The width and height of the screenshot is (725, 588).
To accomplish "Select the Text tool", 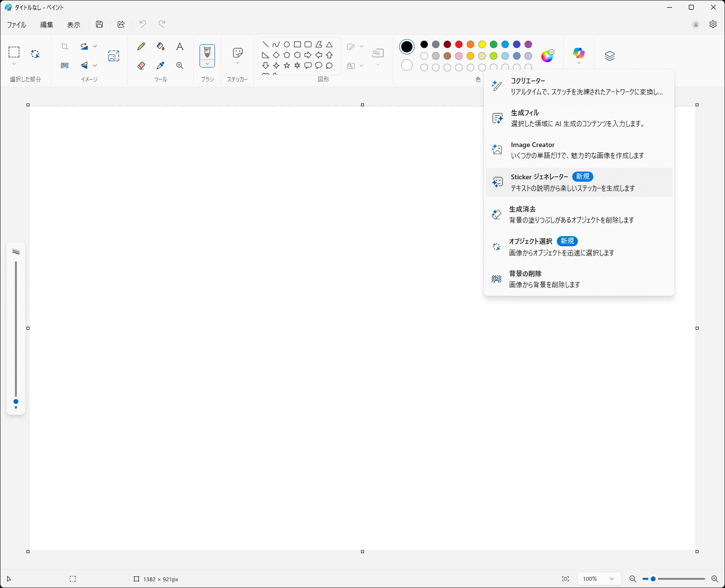I will 180,46.
